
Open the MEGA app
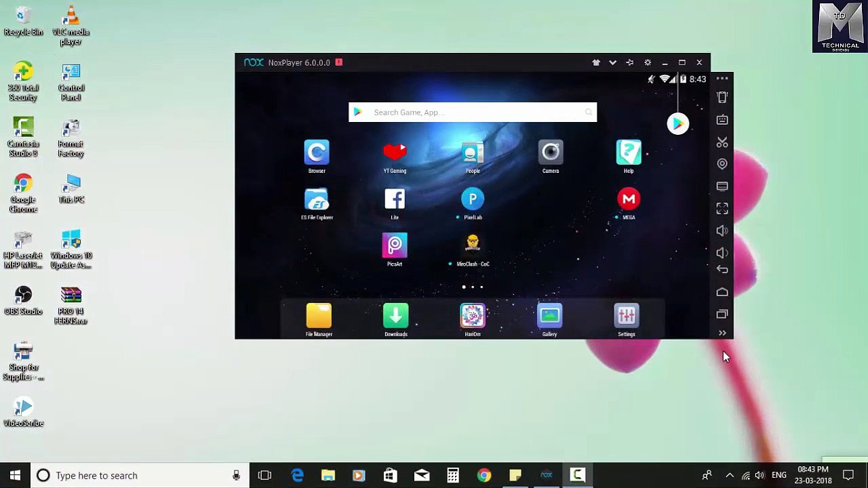(x=629, y=199)
